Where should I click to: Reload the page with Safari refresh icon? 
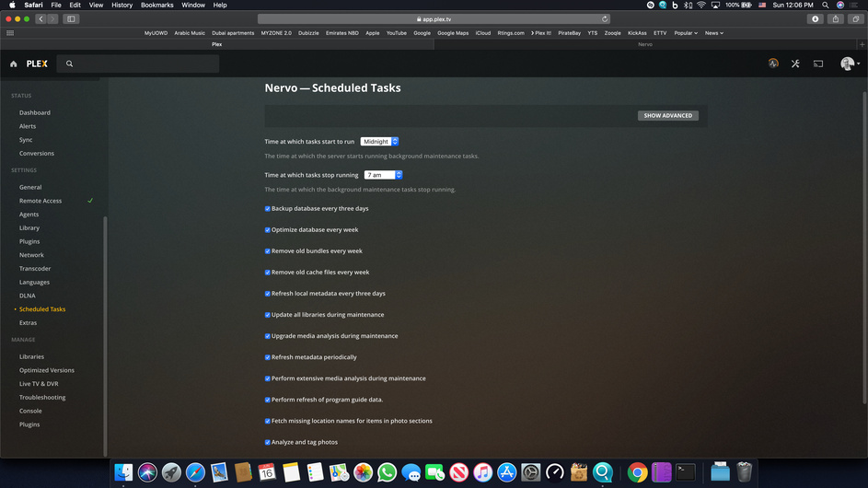[605, 18]
